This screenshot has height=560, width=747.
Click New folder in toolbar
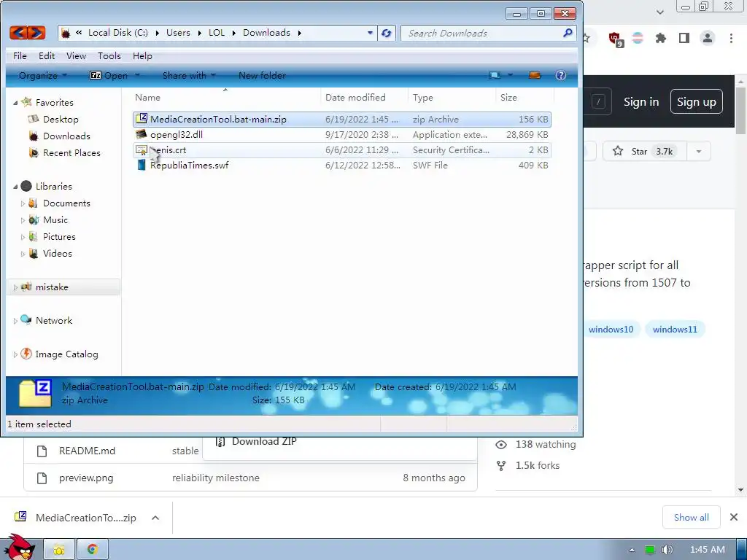(262, 75)
